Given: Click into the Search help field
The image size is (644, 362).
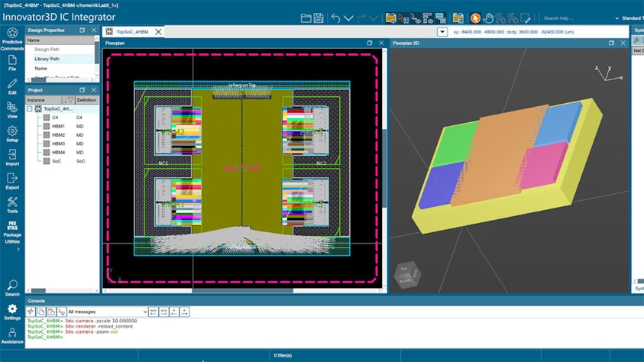Looking at the screenshot, I should coord(577,18).
